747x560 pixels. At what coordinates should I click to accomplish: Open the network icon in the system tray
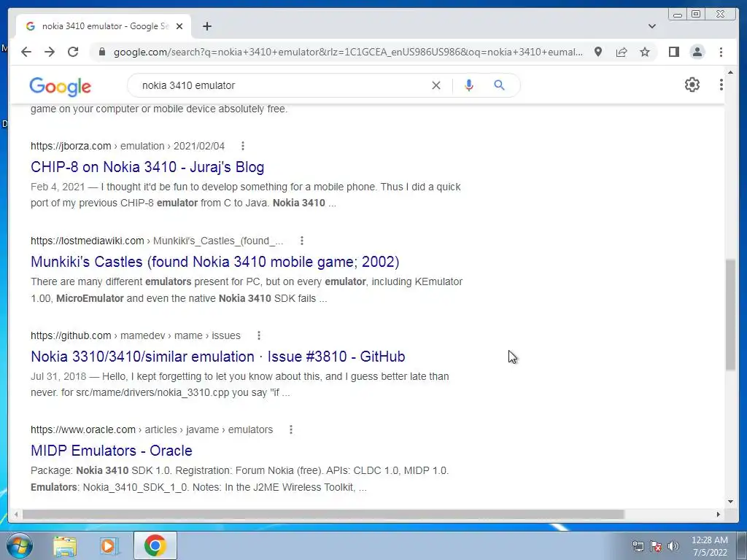(x=638, y=546)
